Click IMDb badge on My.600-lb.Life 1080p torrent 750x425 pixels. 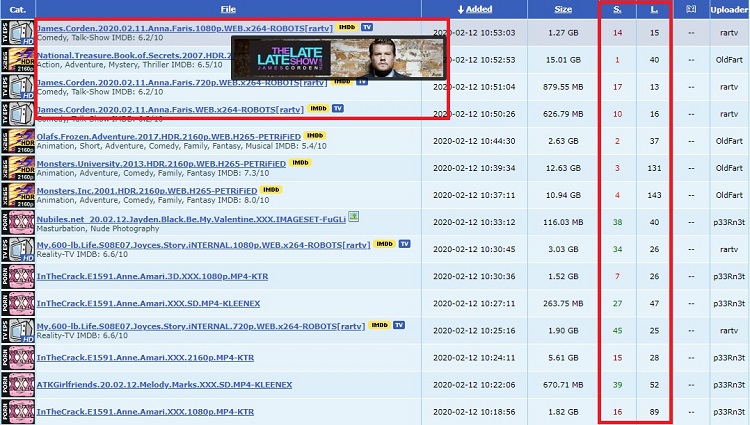point(385,244)
